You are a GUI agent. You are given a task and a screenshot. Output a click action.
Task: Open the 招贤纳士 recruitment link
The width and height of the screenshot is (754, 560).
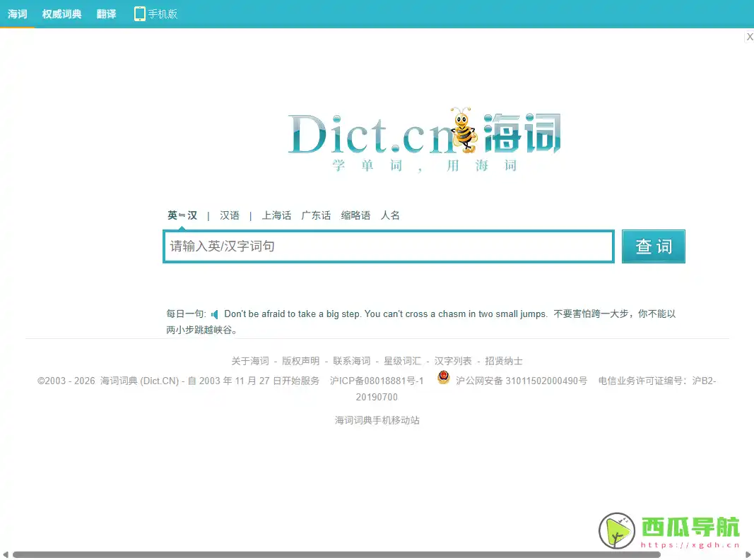502,361
